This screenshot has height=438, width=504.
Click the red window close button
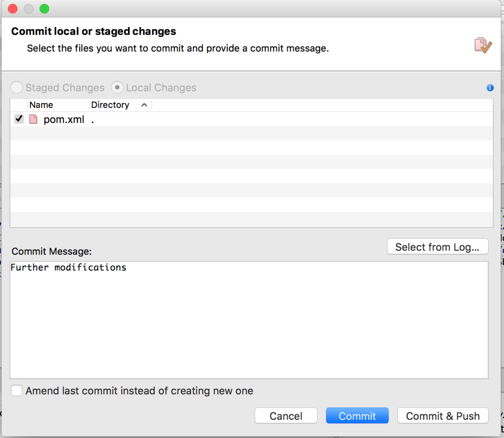pyautogui.click(x=13, y=9)
